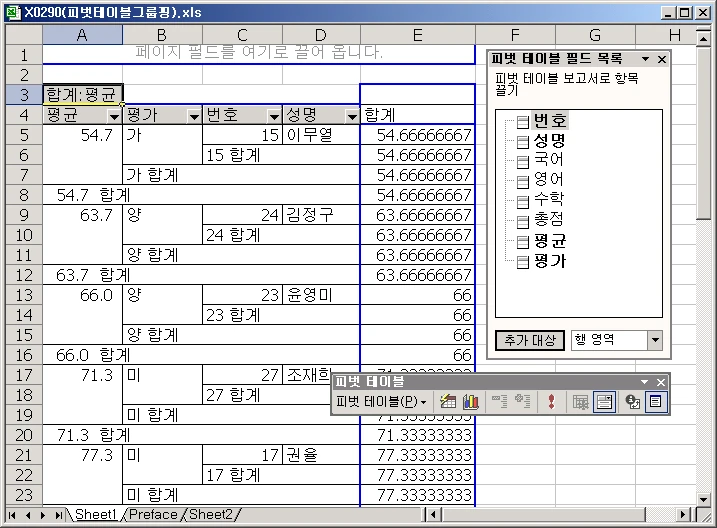The height and width of the screenshot is (528, 717).
Task: Click the 23 합계 subtotal cell
Action: [281, 315]
